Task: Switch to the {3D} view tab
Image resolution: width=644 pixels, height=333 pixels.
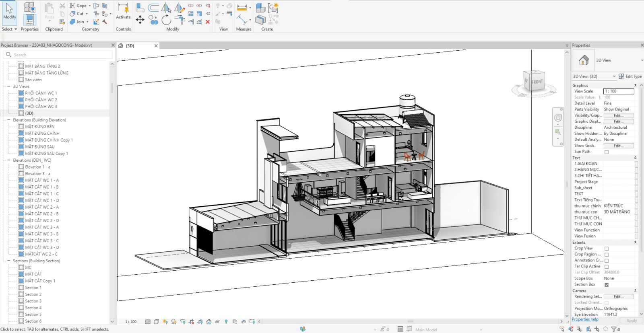Action: pyautogui.click(x=138, y=46)
